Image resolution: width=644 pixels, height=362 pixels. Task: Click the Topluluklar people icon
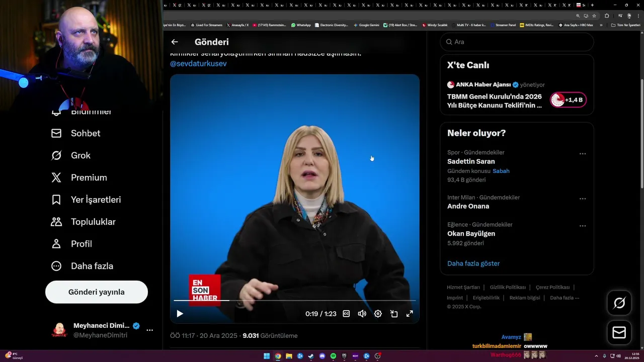pyautogui.click(x=56, y=222)
